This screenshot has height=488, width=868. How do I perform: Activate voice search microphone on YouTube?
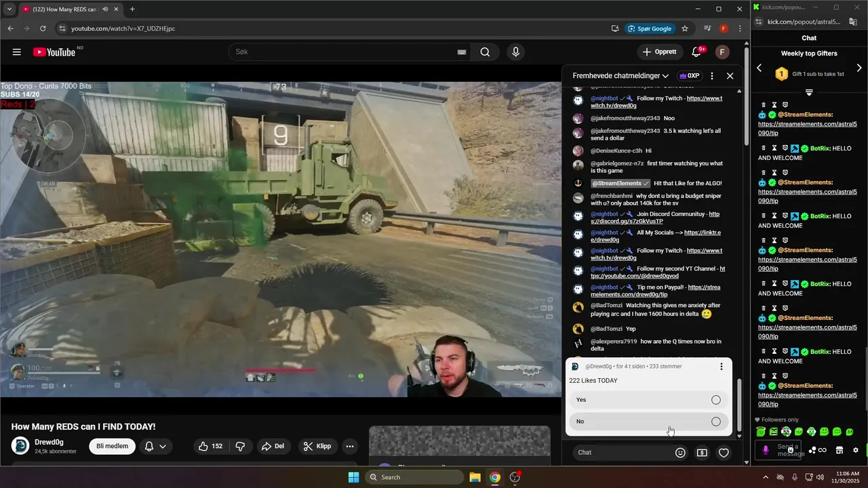coord(516,52)
